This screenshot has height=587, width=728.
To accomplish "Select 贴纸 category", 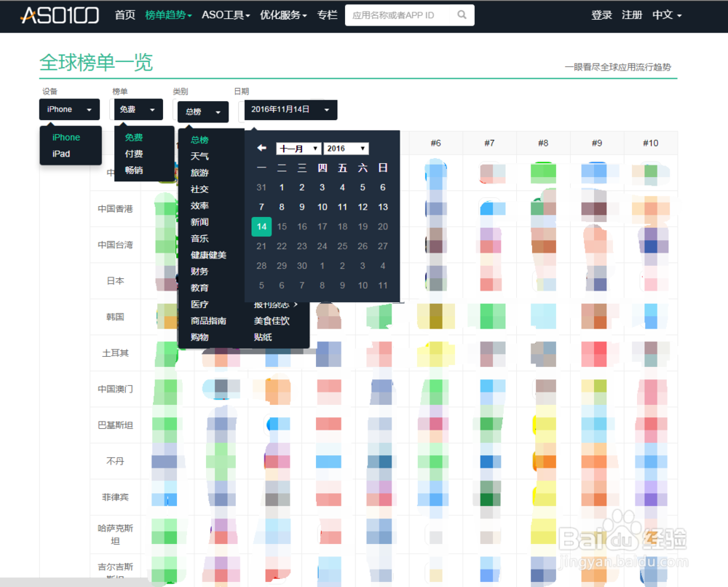I will pyautogui.click(x=263, y=337).
